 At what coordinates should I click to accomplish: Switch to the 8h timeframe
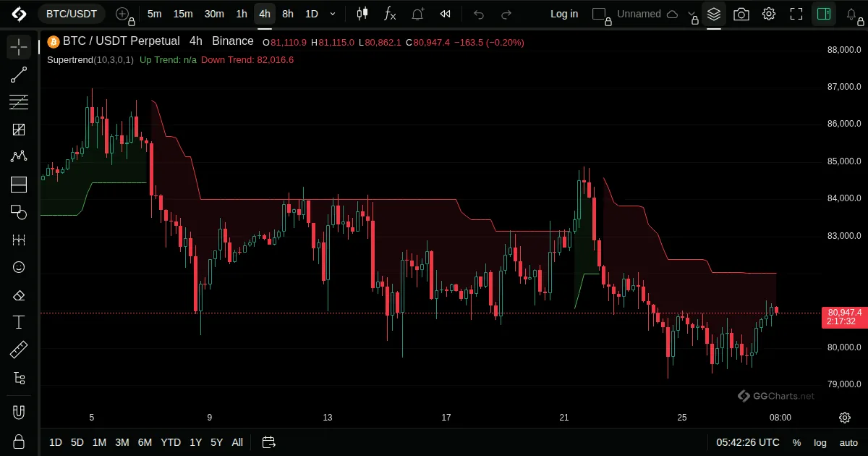coord(288,14)
